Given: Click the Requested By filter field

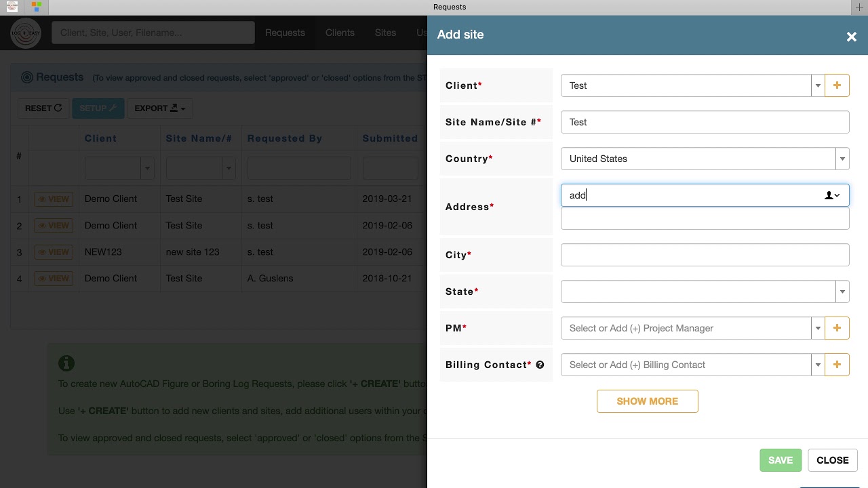Looking at the screenshot, I should click(x=299, y=168).
